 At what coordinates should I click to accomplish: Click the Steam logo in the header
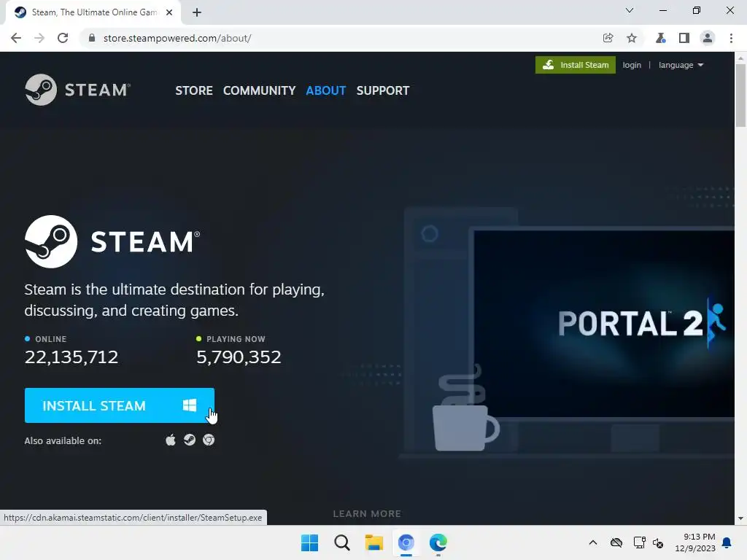[77, 90]
